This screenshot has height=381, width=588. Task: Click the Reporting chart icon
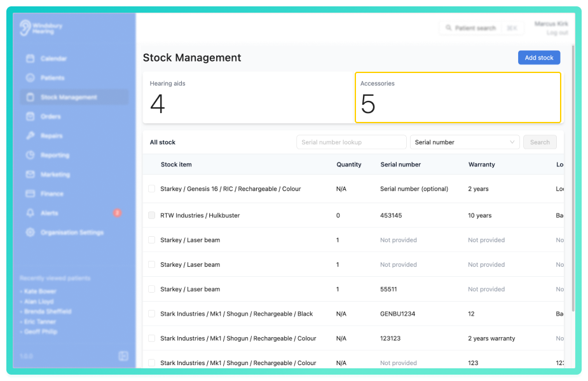[31, 155]
